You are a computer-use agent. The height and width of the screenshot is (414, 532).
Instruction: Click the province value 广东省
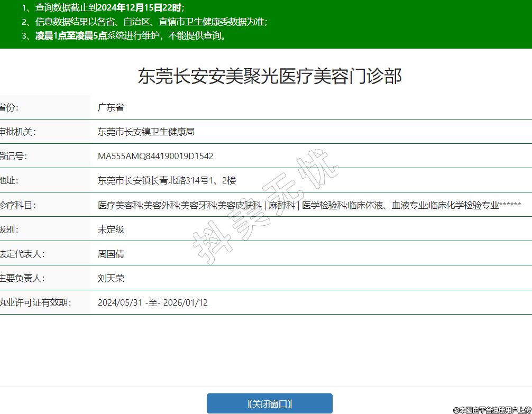111,107
